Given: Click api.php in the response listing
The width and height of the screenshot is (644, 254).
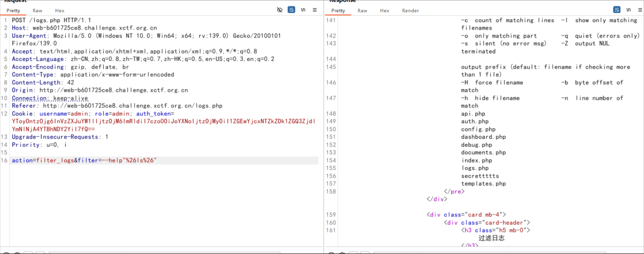Looking at the screenshot, I should pyautogui.click(x=473, y=114).
